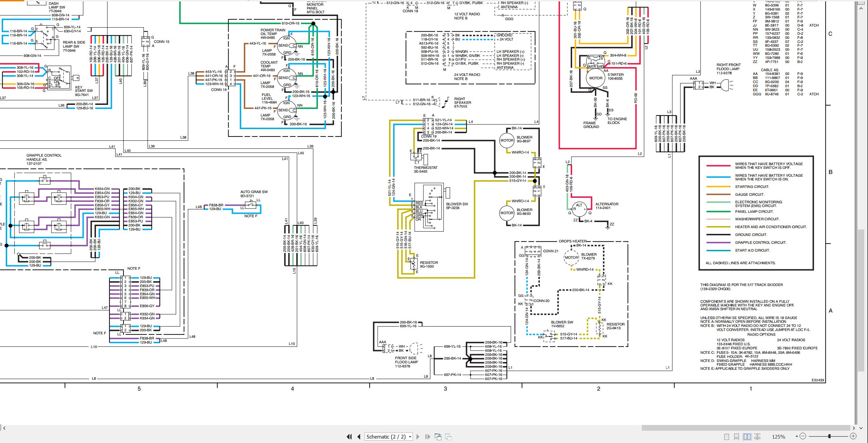Go to the previous page
The height and width of the screenshot is (443, 868).
click(x=359, y=437)
